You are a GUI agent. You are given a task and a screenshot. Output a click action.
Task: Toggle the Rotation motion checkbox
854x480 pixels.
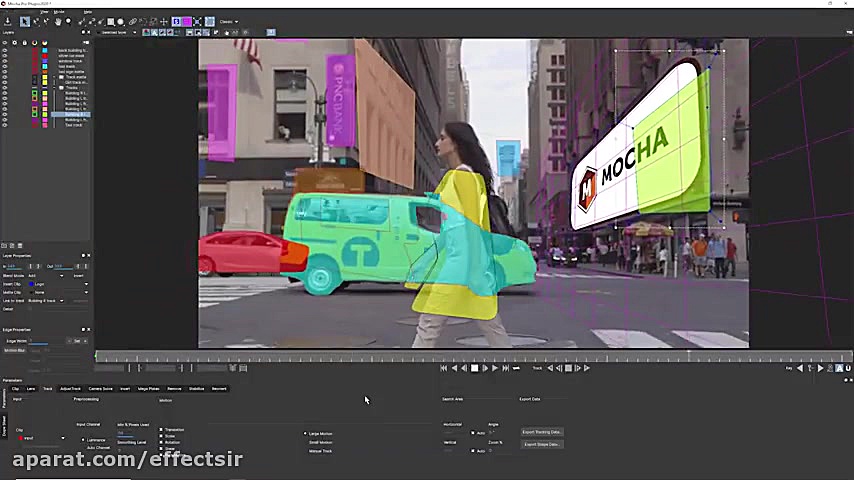click(161, 442)
